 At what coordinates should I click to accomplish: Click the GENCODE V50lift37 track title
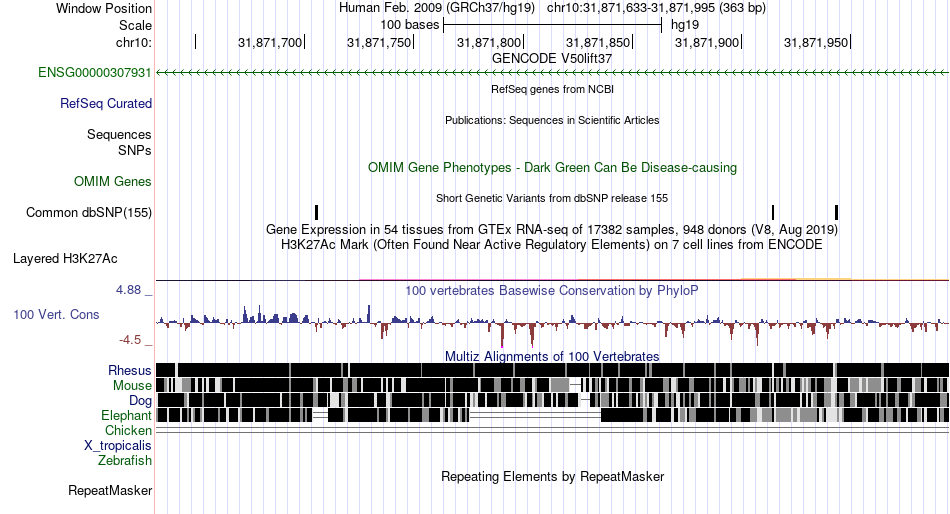[x=552, y=59]
